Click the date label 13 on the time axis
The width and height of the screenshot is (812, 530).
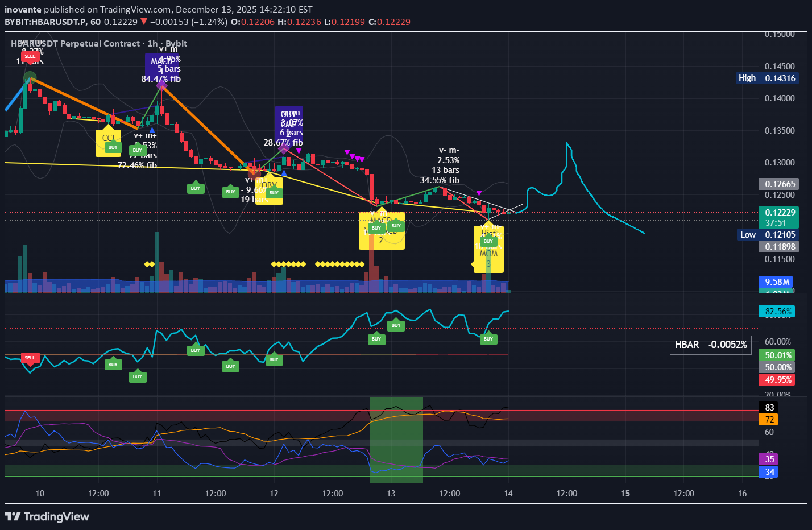pos(391,493)
